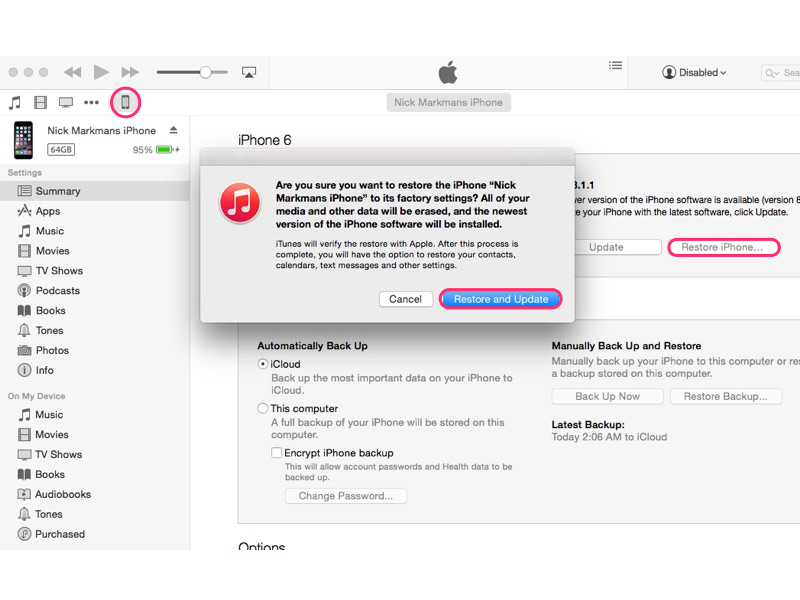Cancel the restore confirmation dialog
The image size is (800, 600).
pos(406,299)
